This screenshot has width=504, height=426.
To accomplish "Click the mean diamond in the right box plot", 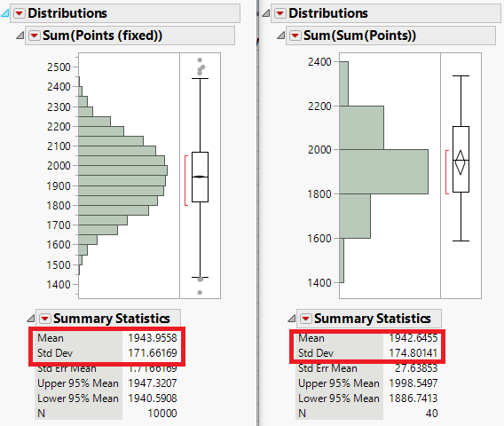I will click(x=461, y=162).
